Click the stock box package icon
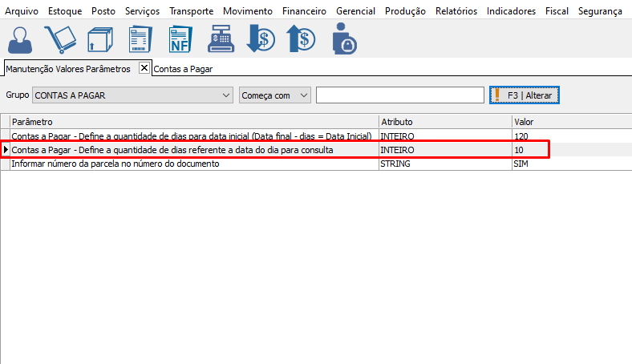Screen dimensions: 632x364 99,38
